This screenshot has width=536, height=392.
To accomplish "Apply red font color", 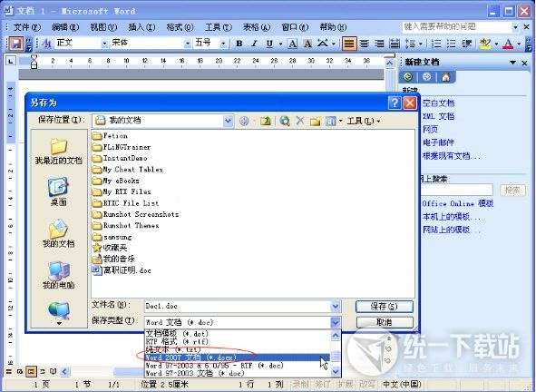I will [x=508, y=44].
